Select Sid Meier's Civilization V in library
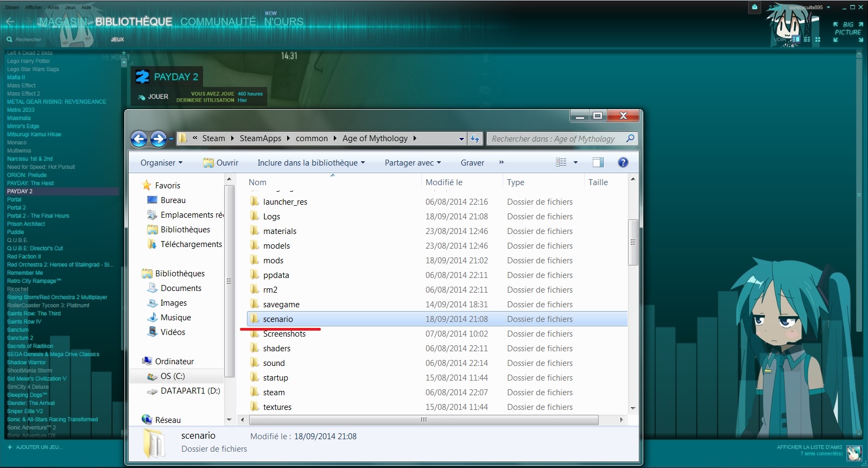This screenshot has height=468, width=868. point(37,378)
